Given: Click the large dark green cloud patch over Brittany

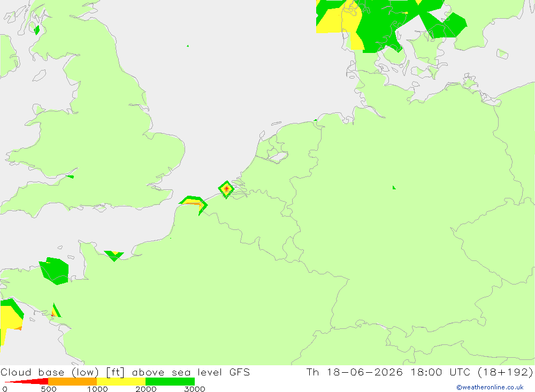Looking at the screenshot, I should coord(54,271).
